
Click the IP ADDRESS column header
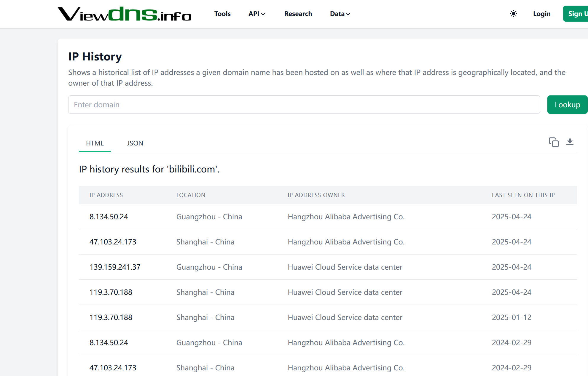[x=106, y=195]
